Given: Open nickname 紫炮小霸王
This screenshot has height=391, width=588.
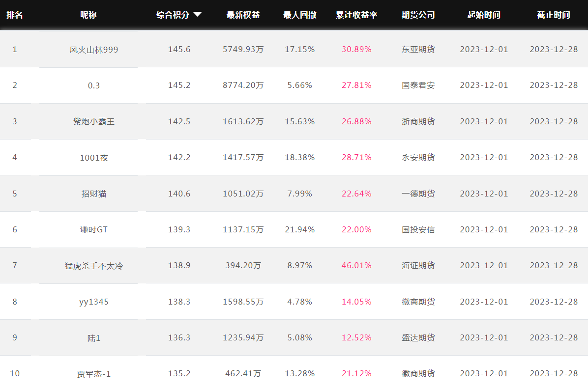Looking at the screenshot, I should pyautogui.click(x=94, y=121).
